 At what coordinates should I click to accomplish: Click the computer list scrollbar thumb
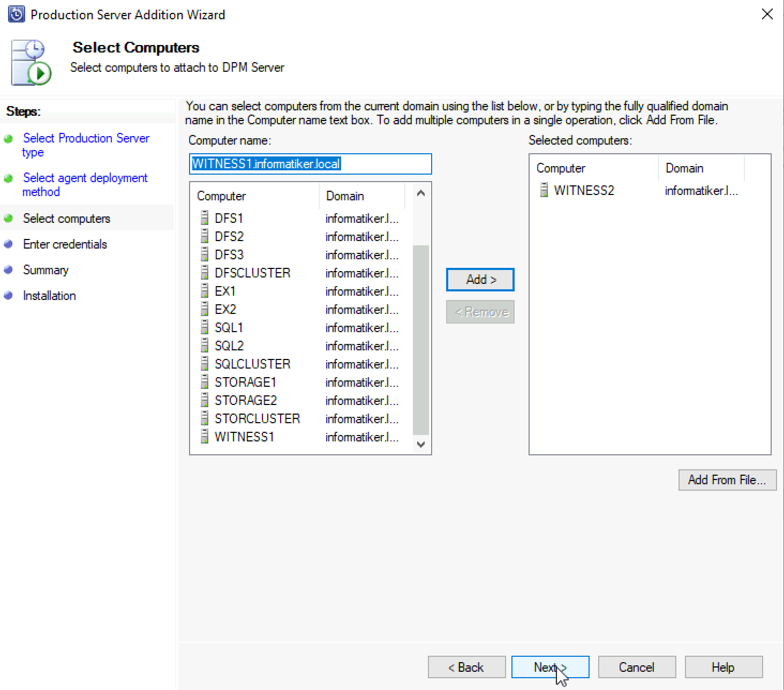[x=421, y=340]
